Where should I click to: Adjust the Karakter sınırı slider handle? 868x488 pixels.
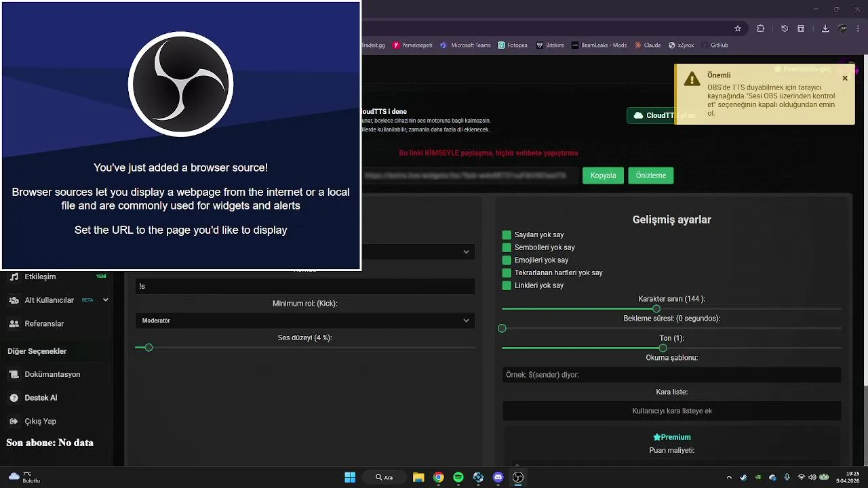(656, 309)
